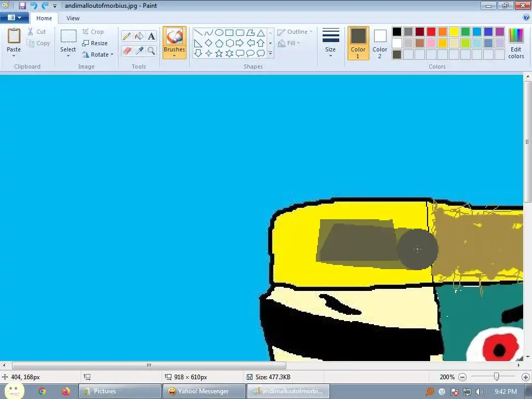Click the Cut button

pyautogui.click(x=37, y=32)
